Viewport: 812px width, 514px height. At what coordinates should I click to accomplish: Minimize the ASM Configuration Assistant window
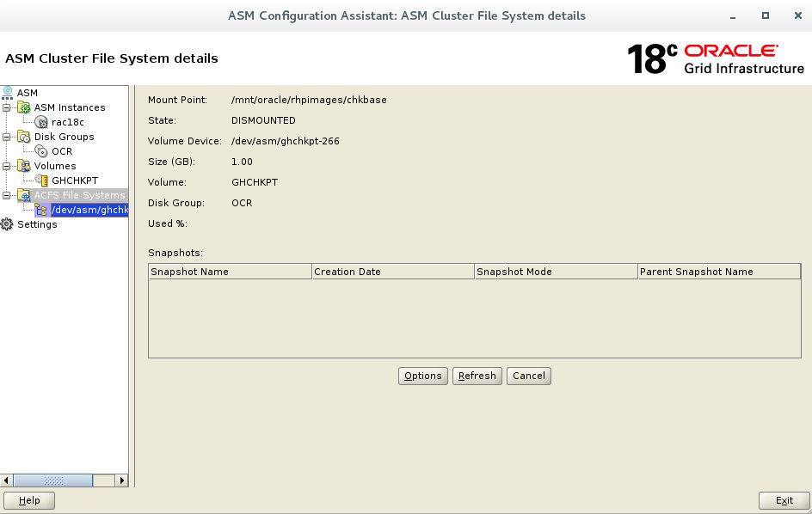[733, 16]
